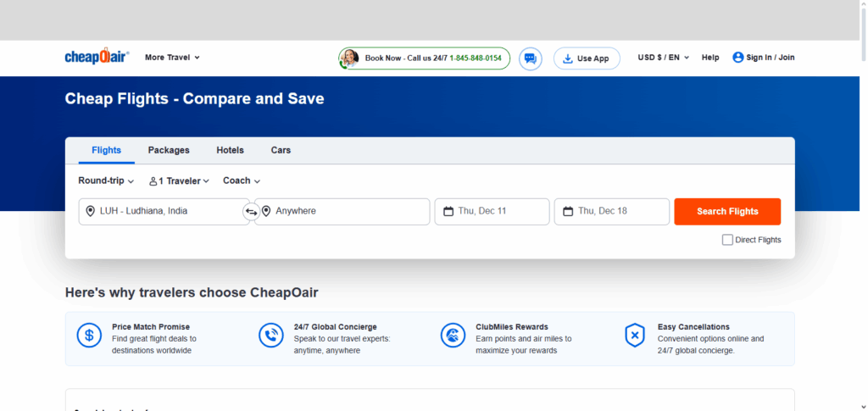Click the Book Now call us banner
868x411 pixels.
(x=424, y=58)
